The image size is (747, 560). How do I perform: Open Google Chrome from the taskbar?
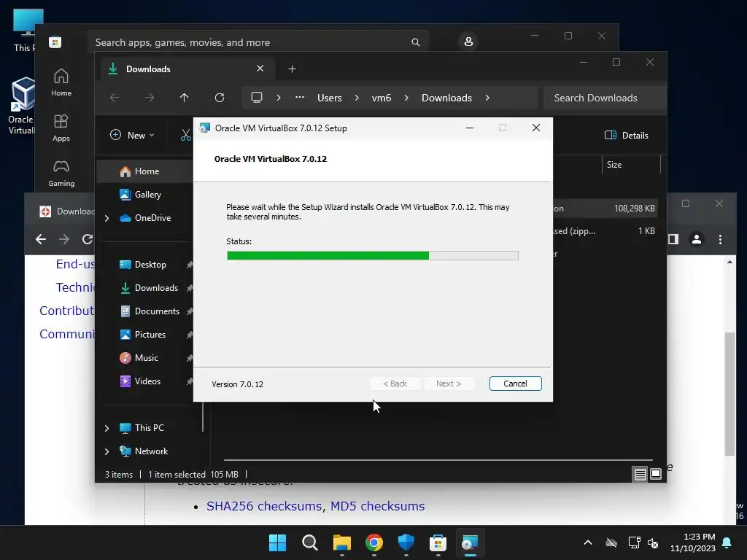(374, 542)
